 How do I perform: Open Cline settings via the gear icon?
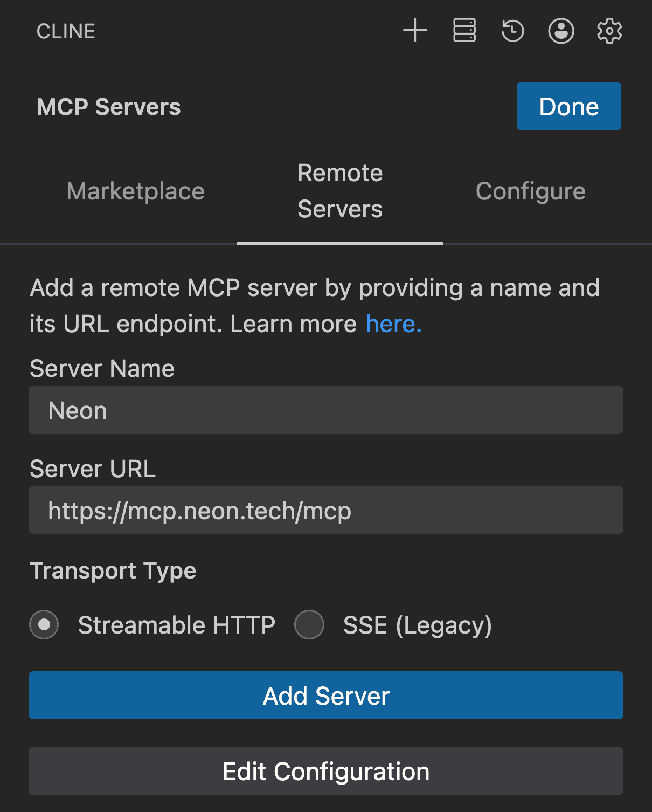pyautogui.click(x=609, y=31)
